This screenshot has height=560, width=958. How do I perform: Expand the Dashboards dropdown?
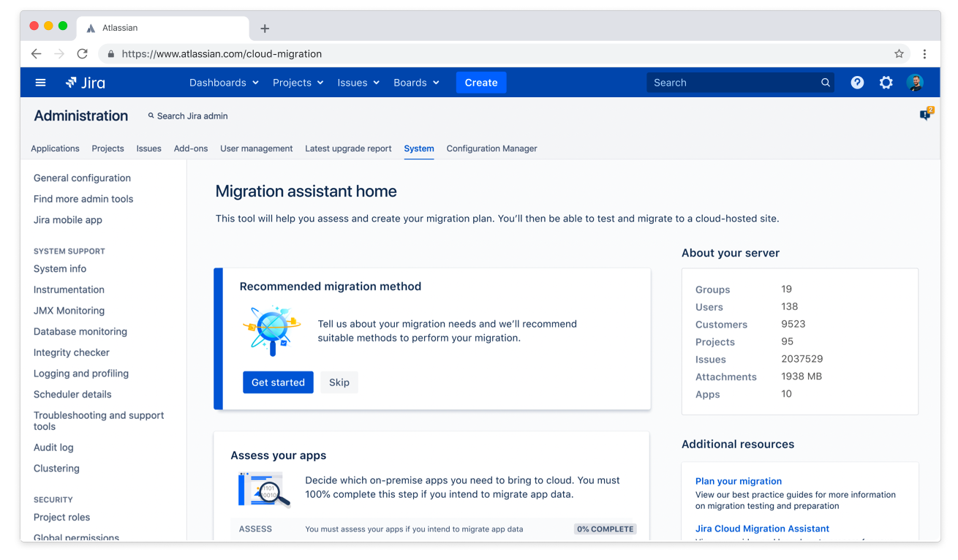pos(224,83)
